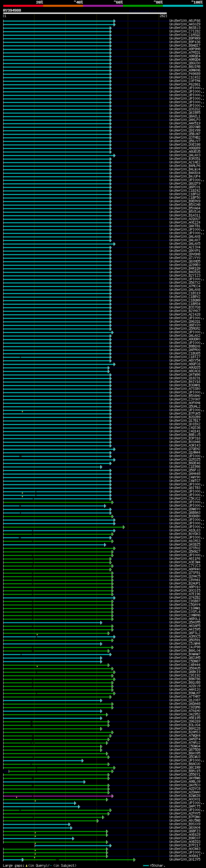
Task: Open the UniRef100_A4S0Z9 hit
Action: (185, 24)
